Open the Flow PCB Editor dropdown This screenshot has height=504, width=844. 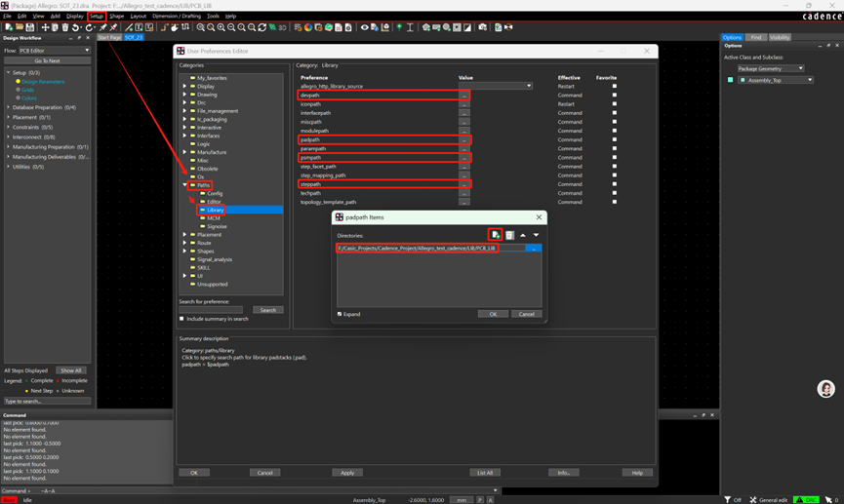pyautogui.click(x=55, y=50)
